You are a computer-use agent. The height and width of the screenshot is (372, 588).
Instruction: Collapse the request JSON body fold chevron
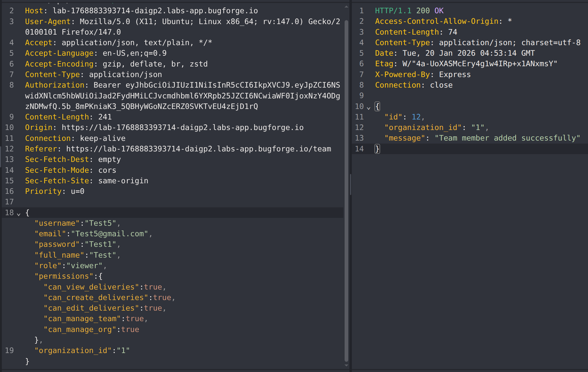coord(19,214)
